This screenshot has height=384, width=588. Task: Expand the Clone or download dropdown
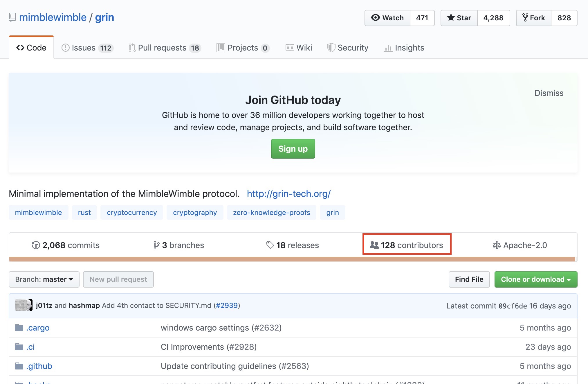pyautogui.click(x=536, y=279)
